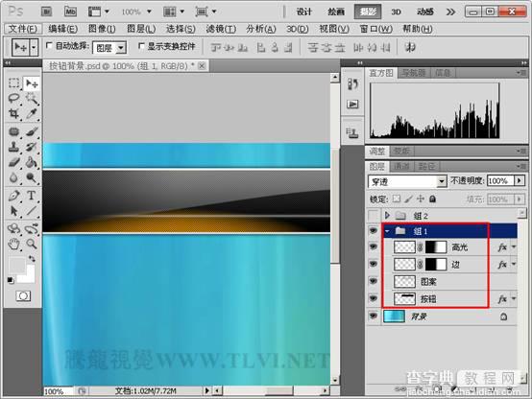
Task: Hide the 高光 layer
Action: pos(374,246)
